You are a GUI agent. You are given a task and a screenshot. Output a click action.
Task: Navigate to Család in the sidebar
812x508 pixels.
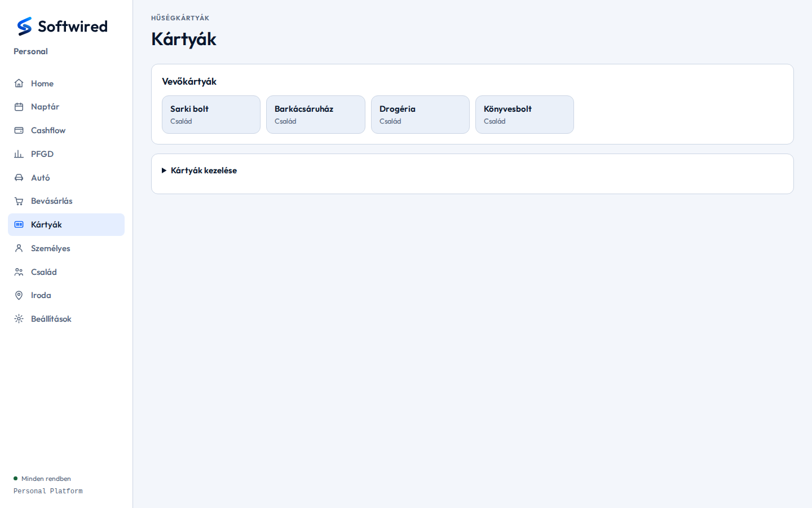pyautogui.click(x=66, y=272)
